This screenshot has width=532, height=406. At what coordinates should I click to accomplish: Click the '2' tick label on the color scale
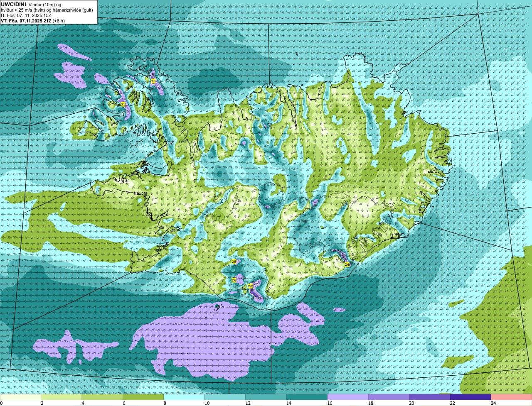point(42,403)
